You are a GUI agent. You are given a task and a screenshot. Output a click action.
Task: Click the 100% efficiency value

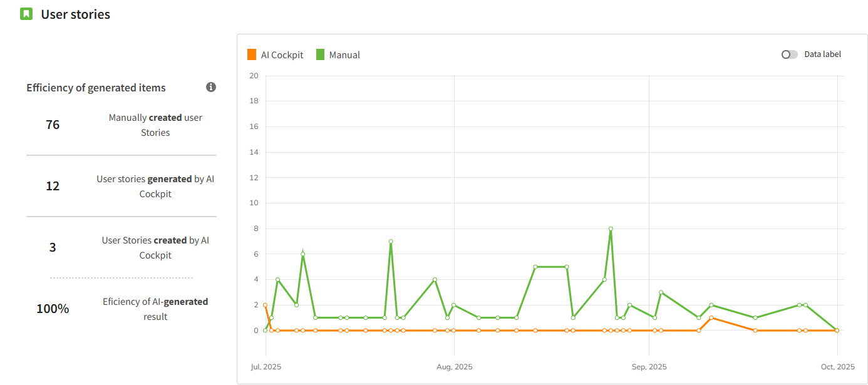pyautogui.click(x=53, y=309)
